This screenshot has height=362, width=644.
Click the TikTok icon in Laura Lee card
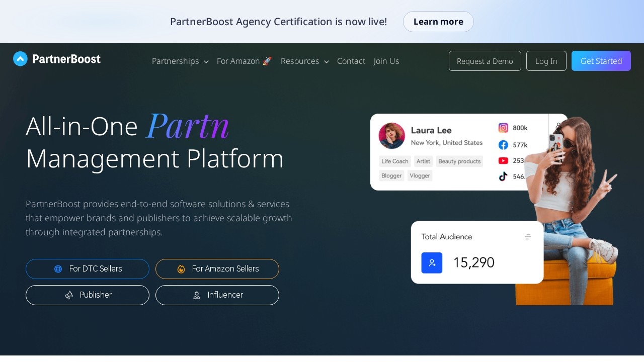[x=503, y=176]
